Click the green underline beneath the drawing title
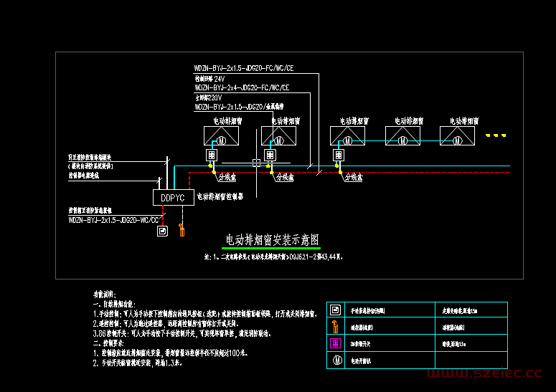This screenshot has height=392, width=556. [271, 248]
